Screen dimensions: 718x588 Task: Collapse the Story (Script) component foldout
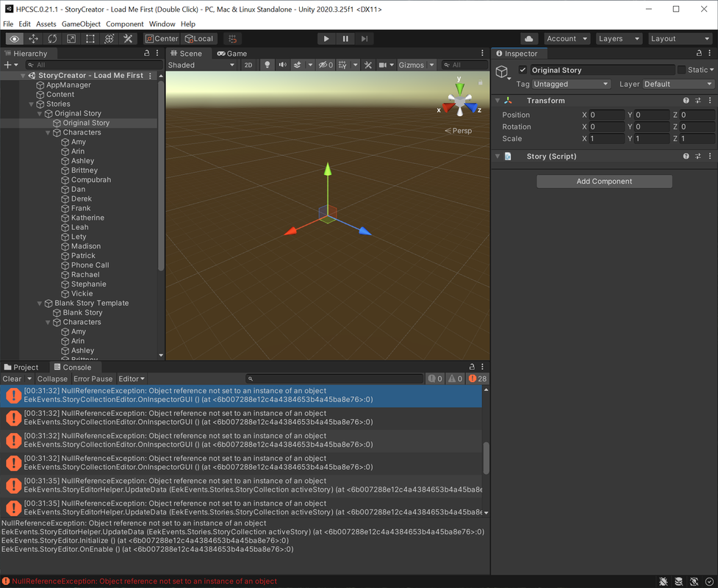498,157
